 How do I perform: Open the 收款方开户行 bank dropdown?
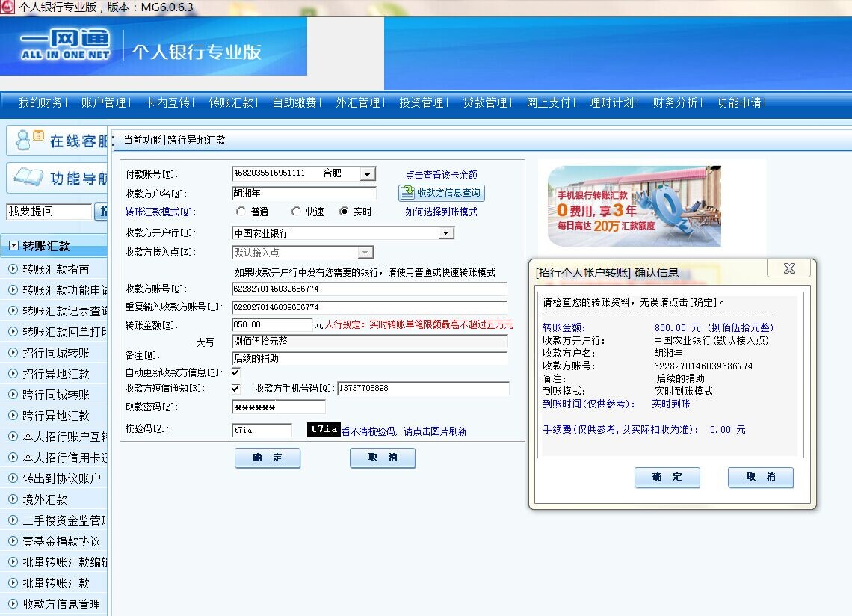(445, 232)
